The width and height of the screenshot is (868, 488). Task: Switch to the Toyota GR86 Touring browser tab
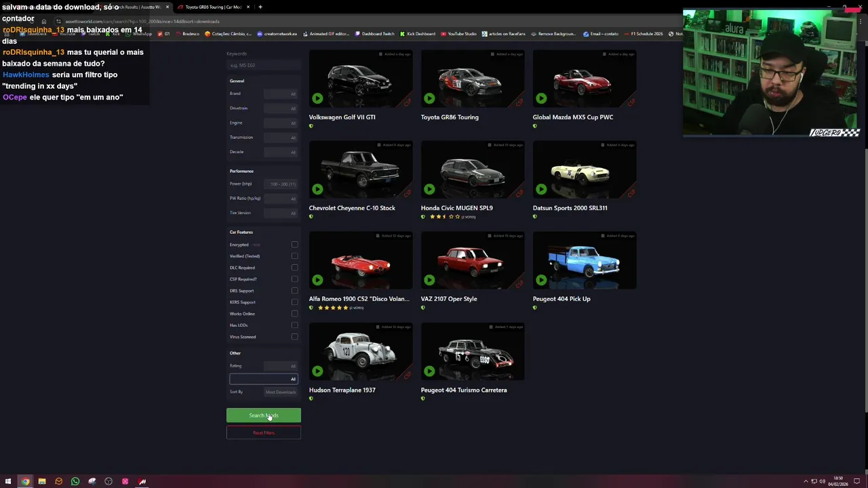212,7
